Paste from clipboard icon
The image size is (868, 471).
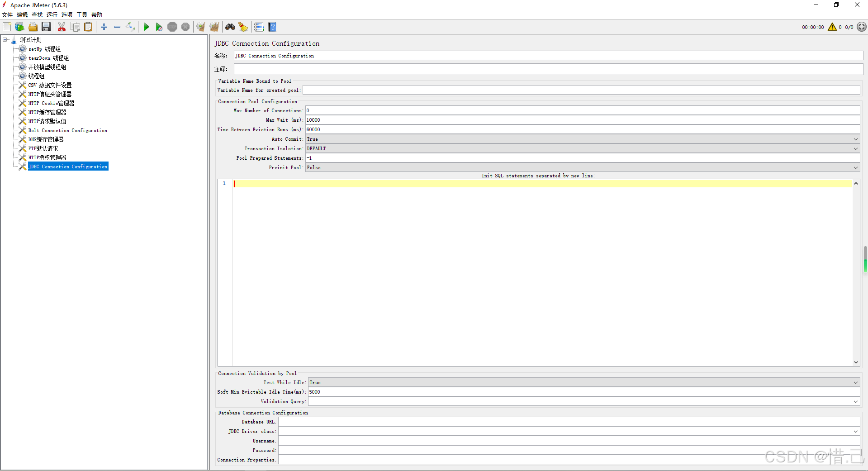(x=89, y=27)
